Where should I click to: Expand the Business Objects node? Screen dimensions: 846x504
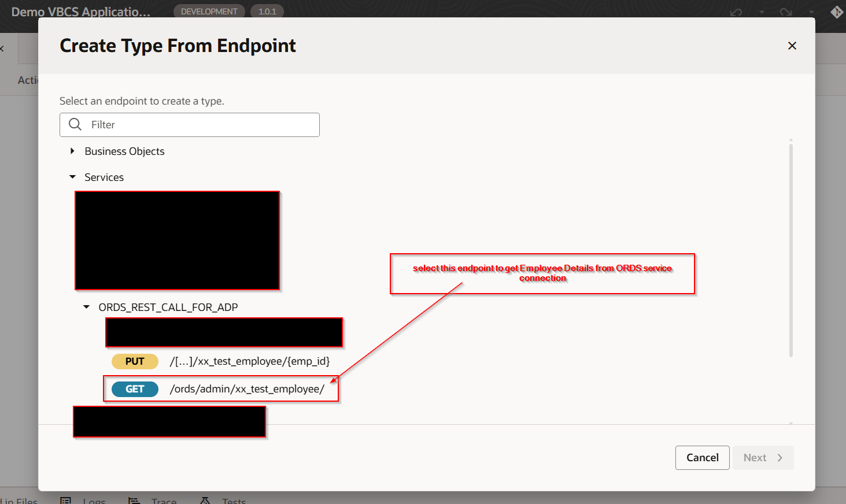[72, 151]
